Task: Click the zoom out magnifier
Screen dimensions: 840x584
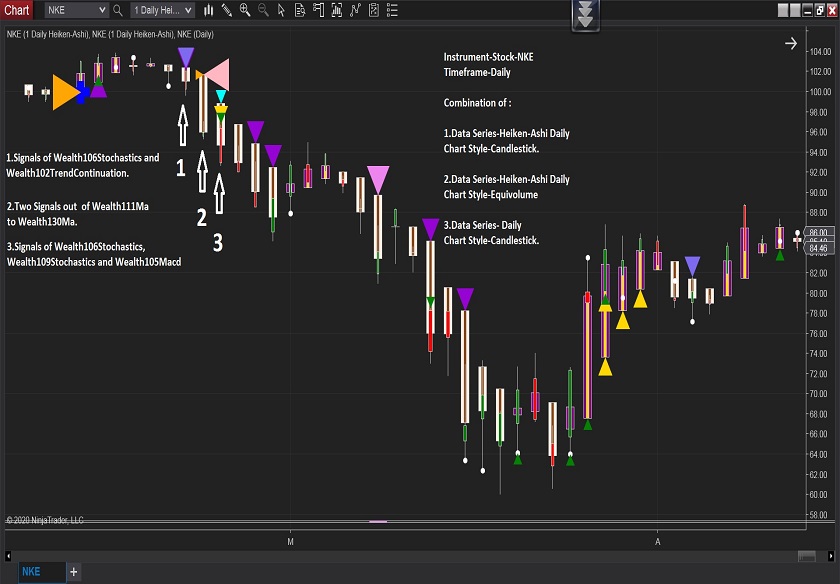Action: coord(263,10)
